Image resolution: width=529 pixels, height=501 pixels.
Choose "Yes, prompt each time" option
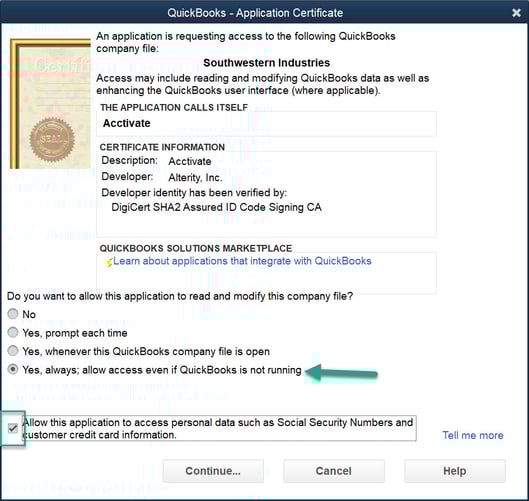tap(13, 332)
